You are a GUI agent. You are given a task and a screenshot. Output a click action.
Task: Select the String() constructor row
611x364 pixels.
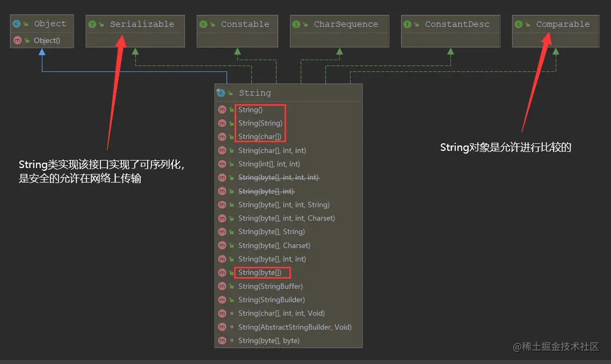[288, 110]
